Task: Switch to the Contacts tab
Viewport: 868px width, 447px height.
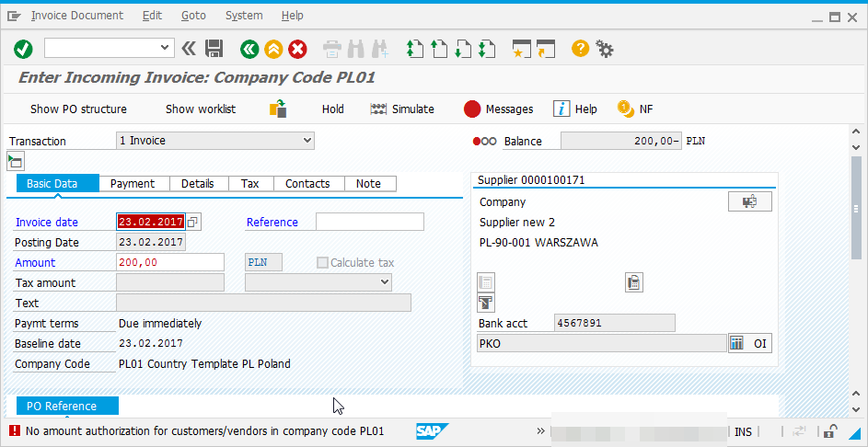Action: (307, 184)
